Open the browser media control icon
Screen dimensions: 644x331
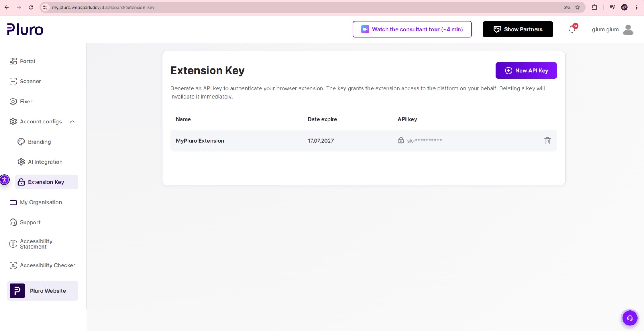coord(612,7)
